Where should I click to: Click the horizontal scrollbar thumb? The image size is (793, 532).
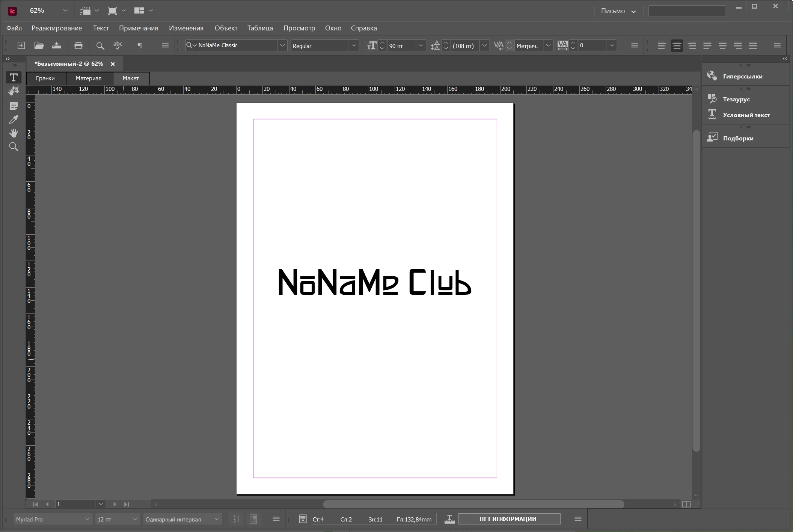pos(473,504)
